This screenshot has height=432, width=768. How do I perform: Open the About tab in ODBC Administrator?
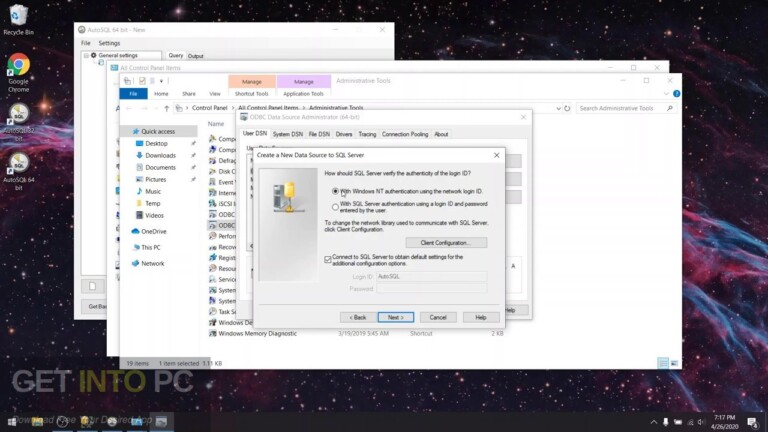tap(441, 134)
